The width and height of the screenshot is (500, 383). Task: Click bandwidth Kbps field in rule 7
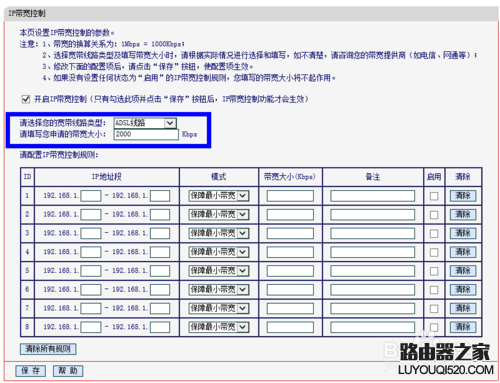pyautogui.click(x=290, y=308)
